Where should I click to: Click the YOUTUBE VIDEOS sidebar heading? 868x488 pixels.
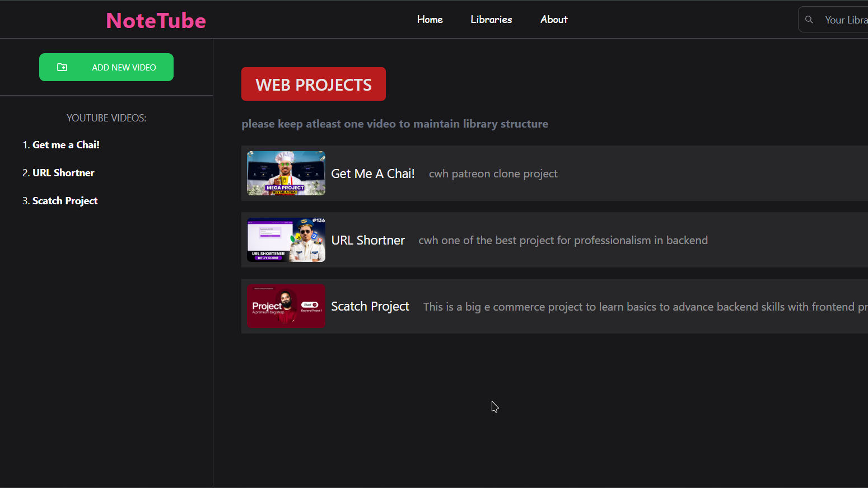[x=106, y=118]
